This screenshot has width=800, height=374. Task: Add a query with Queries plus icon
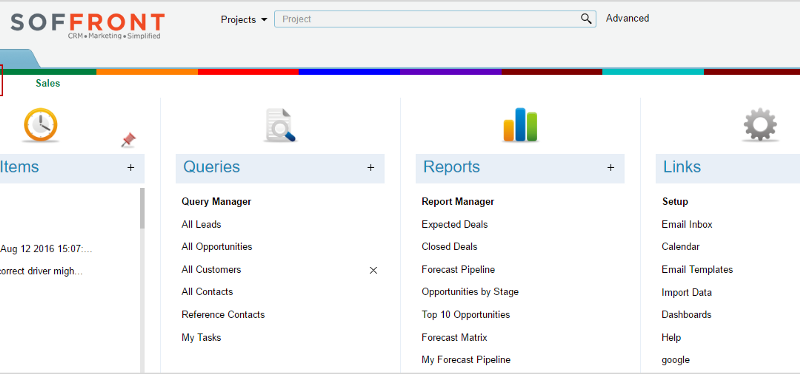(370, 167)
